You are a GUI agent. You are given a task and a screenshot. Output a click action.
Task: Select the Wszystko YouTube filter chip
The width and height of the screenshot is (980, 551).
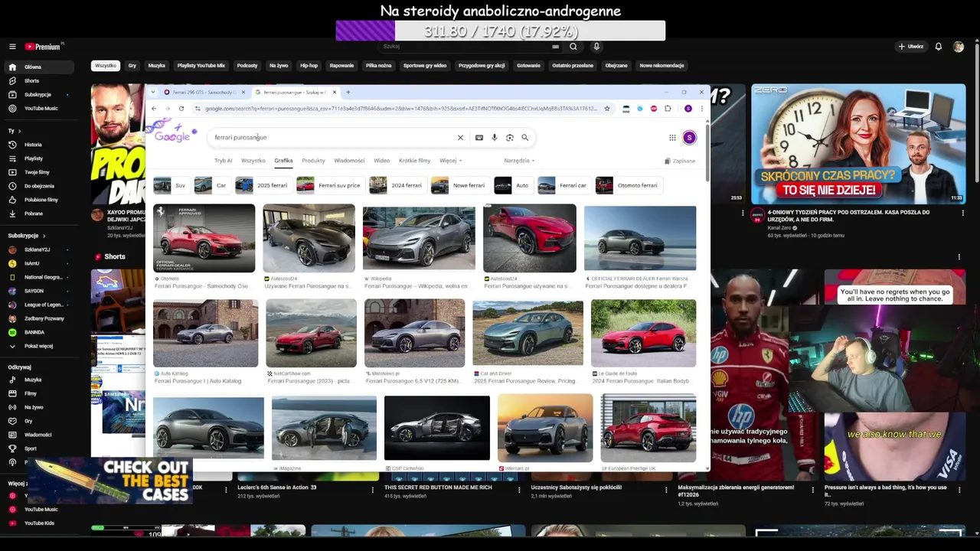pyautogui.click(x=106, y=66)
